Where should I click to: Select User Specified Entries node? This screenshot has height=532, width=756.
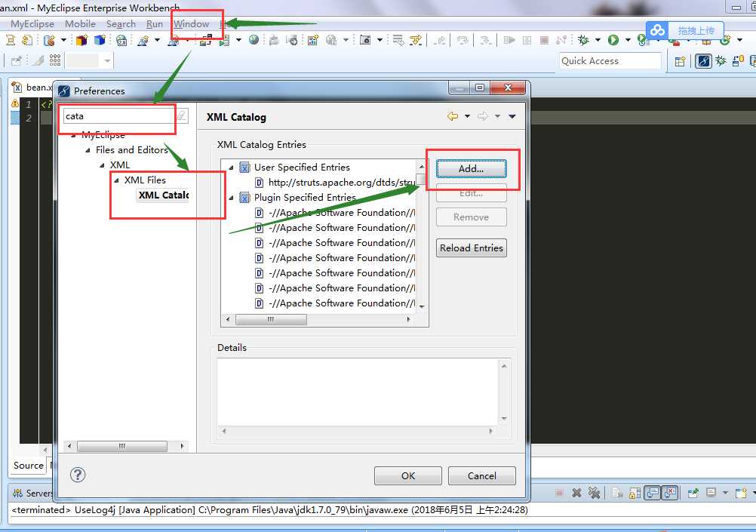click(x=302, y=168)
